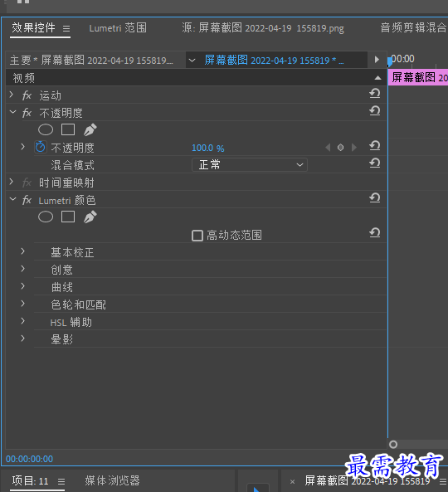This screenshot has width=448, height=492.
Task: Reset the 高动态范围 setting
Action: [x=375, y=233]
